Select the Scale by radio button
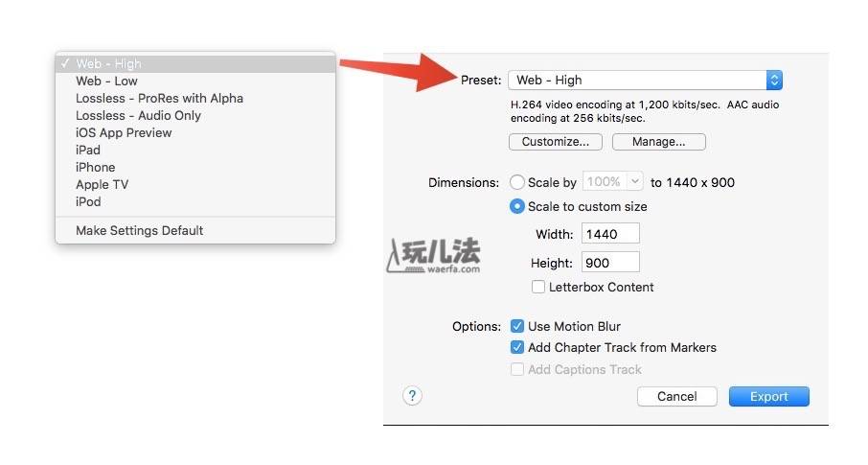Image resolution: width=868 pixels, height=465 pixels. pos(517,182)
